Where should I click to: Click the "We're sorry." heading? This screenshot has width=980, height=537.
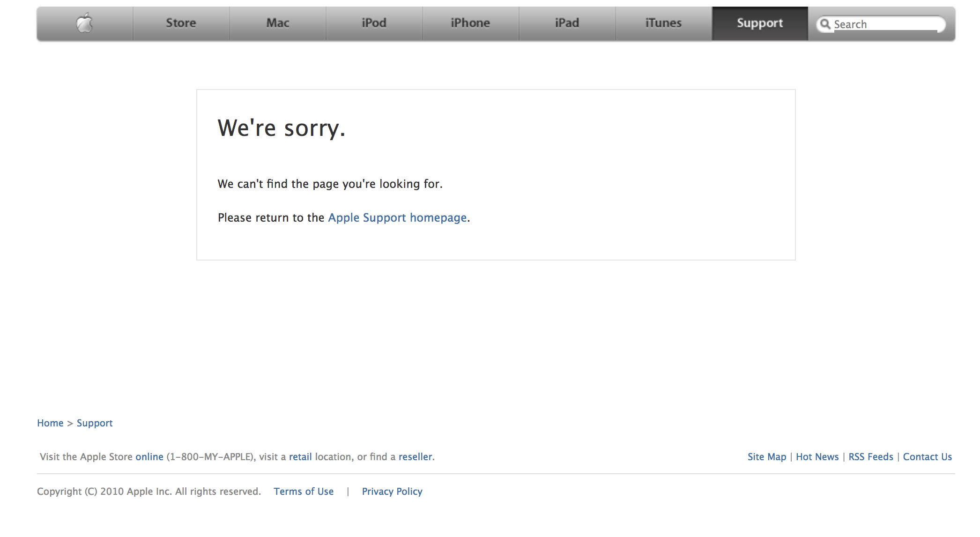pyautogui.click(x=282, y=128)
